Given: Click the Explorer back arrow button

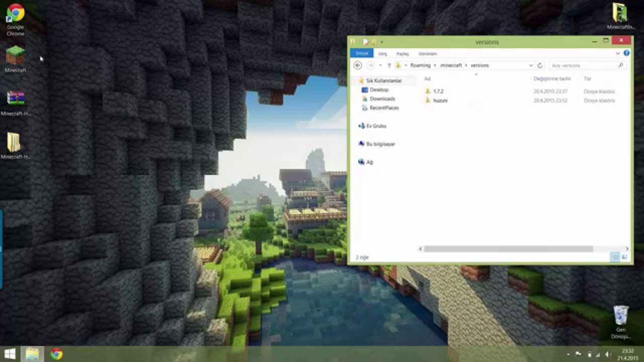Looking at the screenshot, I should point(358,65).
